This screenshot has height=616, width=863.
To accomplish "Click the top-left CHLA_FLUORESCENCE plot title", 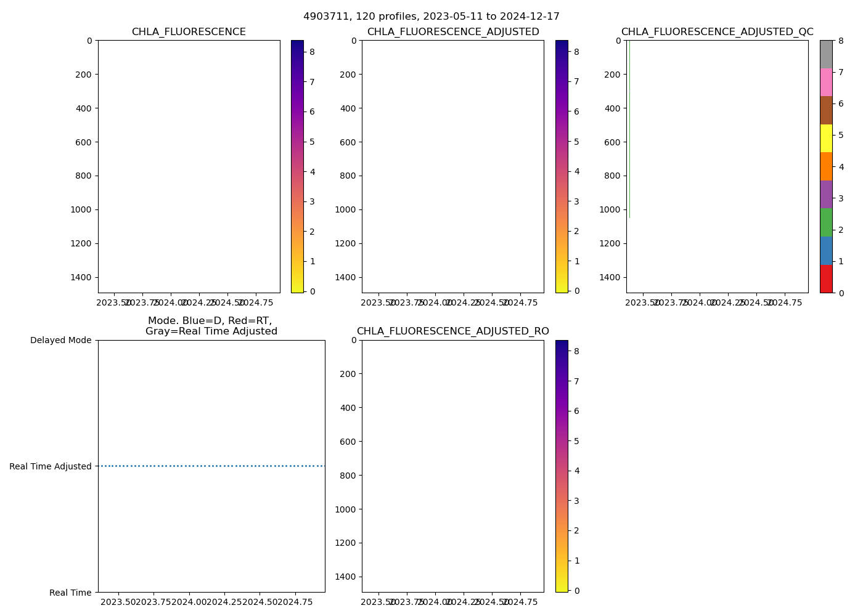I will 189,32.
